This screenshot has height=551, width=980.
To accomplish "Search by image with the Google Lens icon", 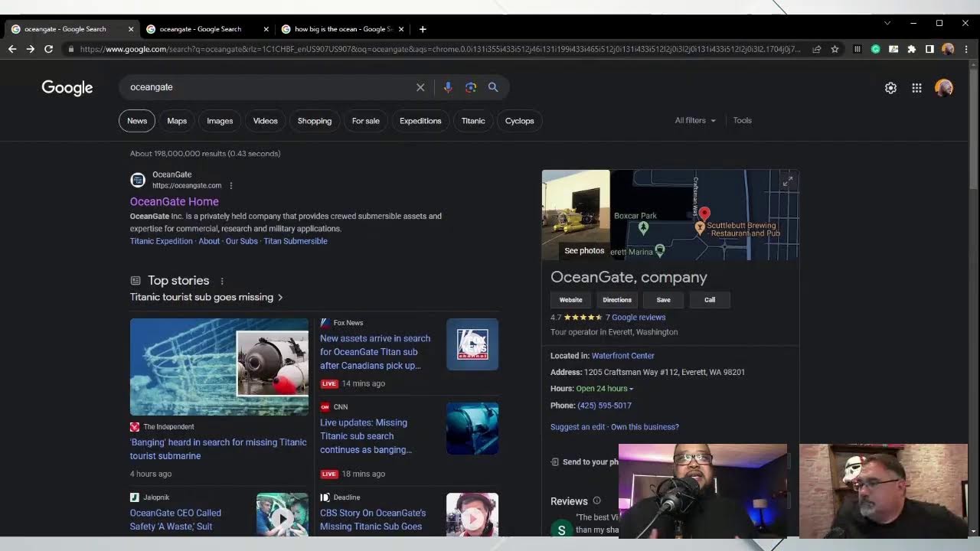I will tap(471, 87).
